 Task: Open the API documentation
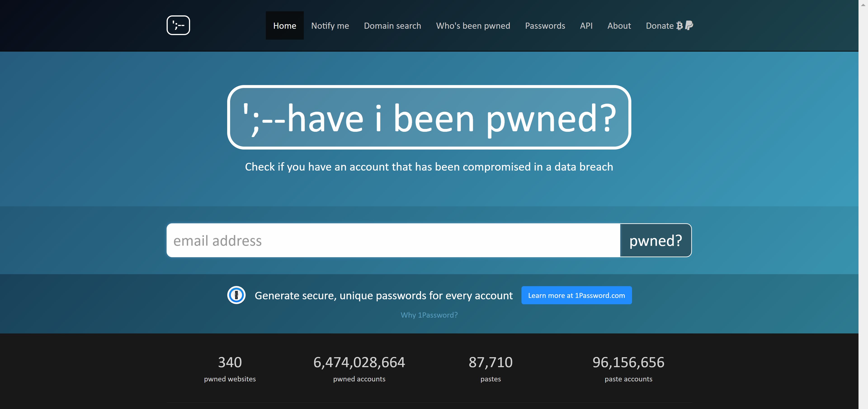(586, 25)
